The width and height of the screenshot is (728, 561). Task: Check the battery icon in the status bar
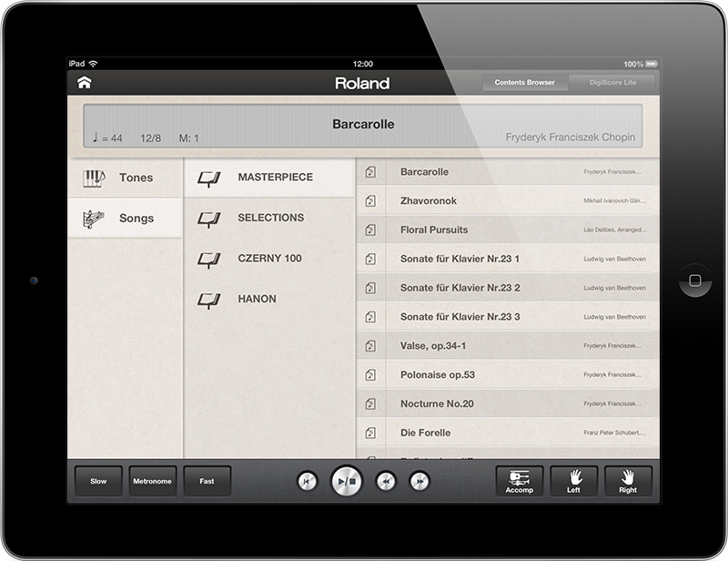pyautogui.click(x=652, y=64)
